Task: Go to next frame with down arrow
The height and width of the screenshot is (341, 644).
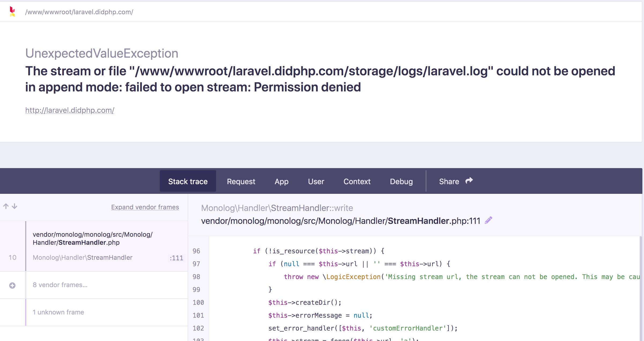Action: pyautogui.click(x=15, y=206)
